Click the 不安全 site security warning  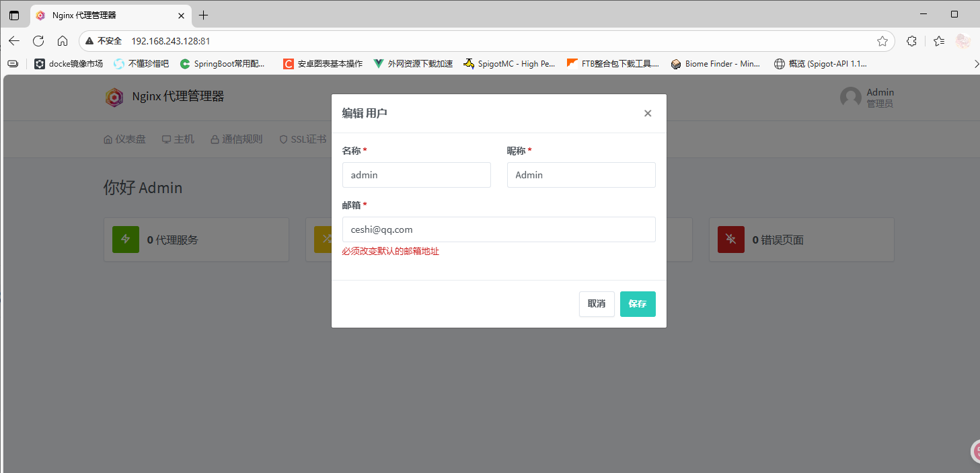[104, 41]
